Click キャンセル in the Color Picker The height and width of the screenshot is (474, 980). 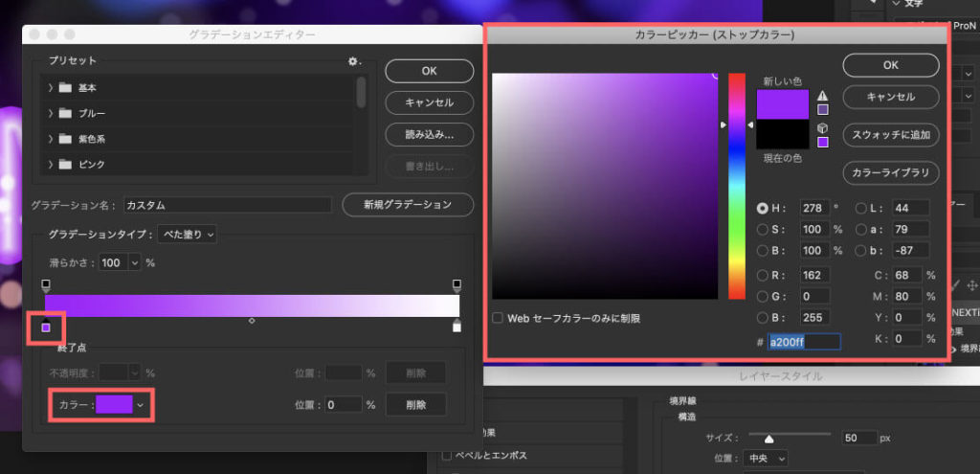pyautogui.click(x=891, y=97)
